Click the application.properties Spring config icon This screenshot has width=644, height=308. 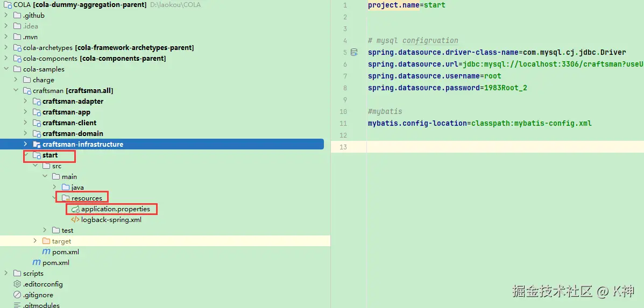(x=75, y=209)
